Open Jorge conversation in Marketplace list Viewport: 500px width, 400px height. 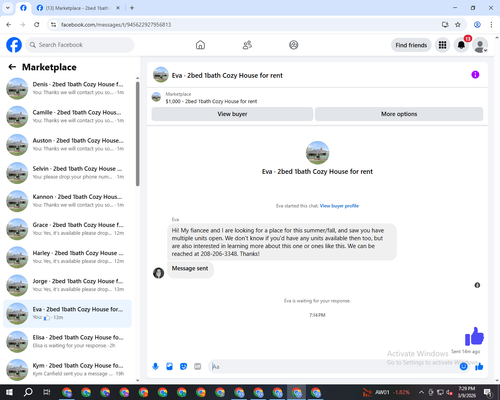pyautogui.click(x=68, y=285)
